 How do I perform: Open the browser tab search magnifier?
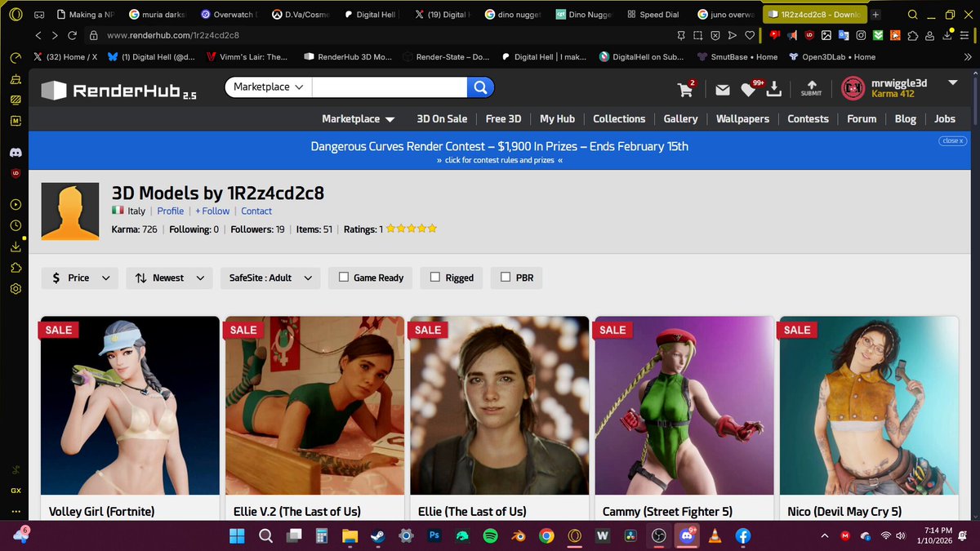[913, 15]
